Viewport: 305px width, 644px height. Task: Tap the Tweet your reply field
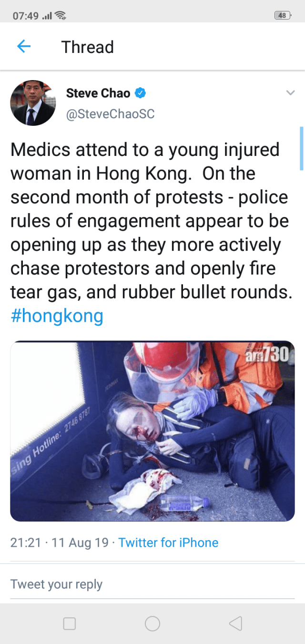point(152,584)
